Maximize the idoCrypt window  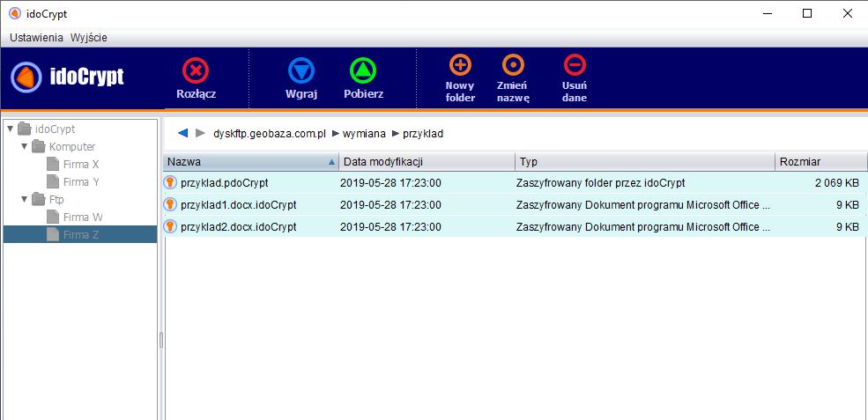(x=808, y=14)
